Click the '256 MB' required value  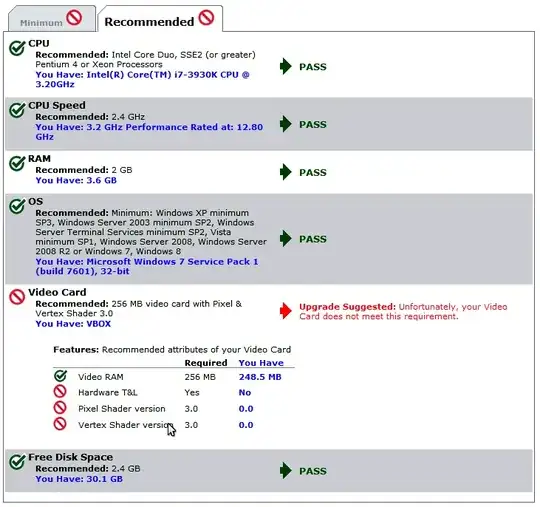(200, 377)
